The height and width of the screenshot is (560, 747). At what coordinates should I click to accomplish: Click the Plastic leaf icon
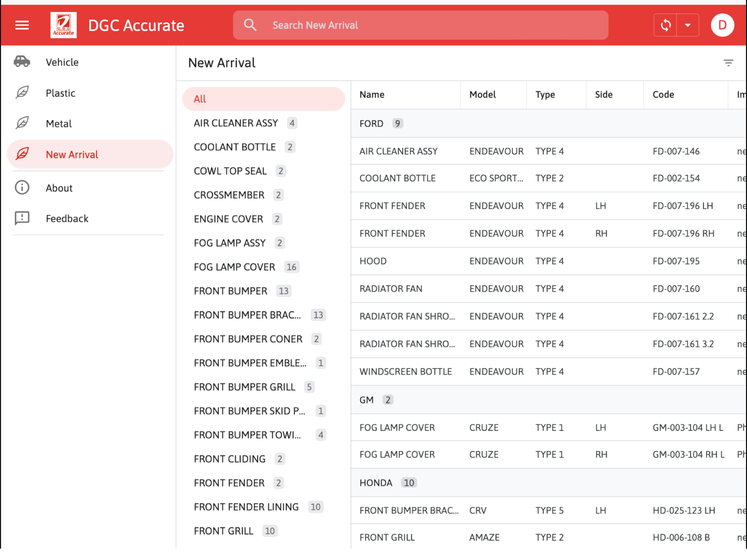pos(22,93)
